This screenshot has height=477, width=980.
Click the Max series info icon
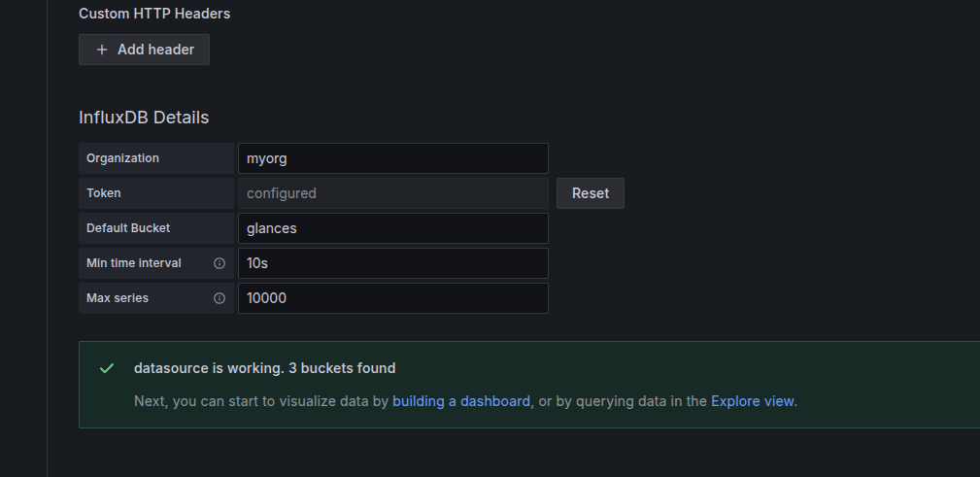click(x=220, y=298)
